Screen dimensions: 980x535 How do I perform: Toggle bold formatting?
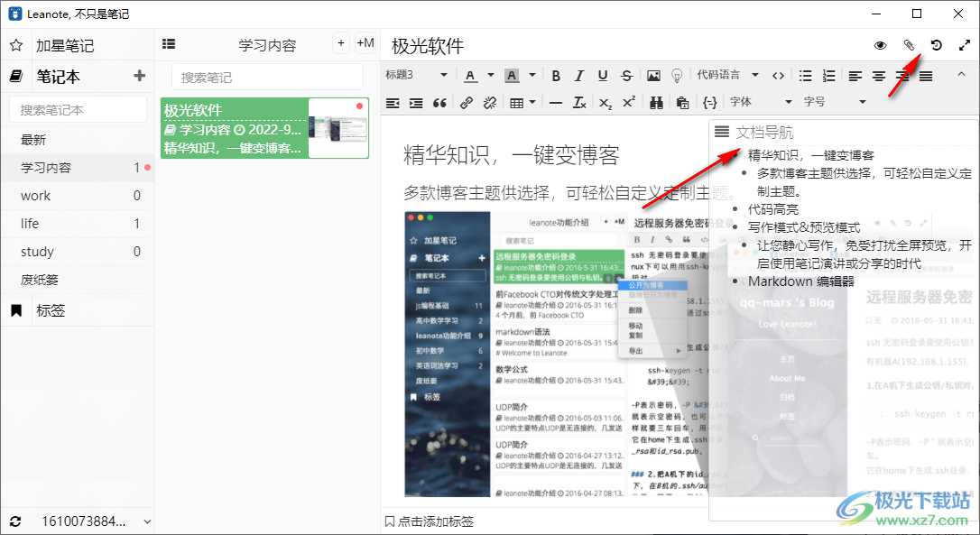click(x=556, y=76)
